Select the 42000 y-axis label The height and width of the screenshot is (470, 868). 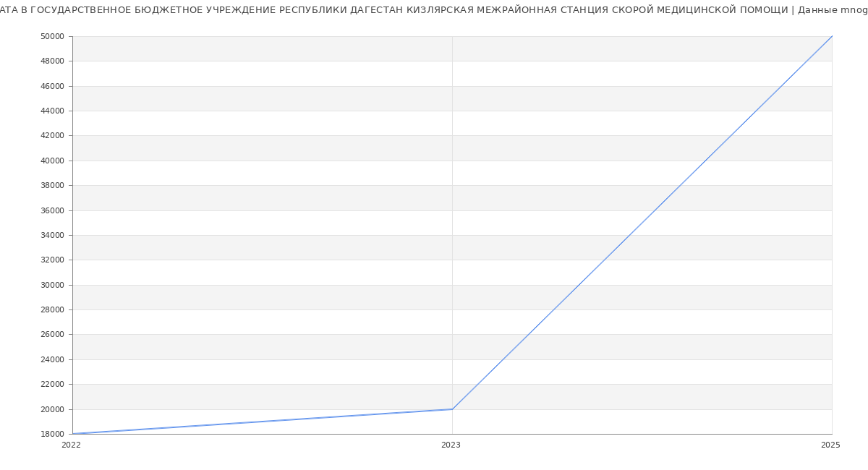coord(53,135)
